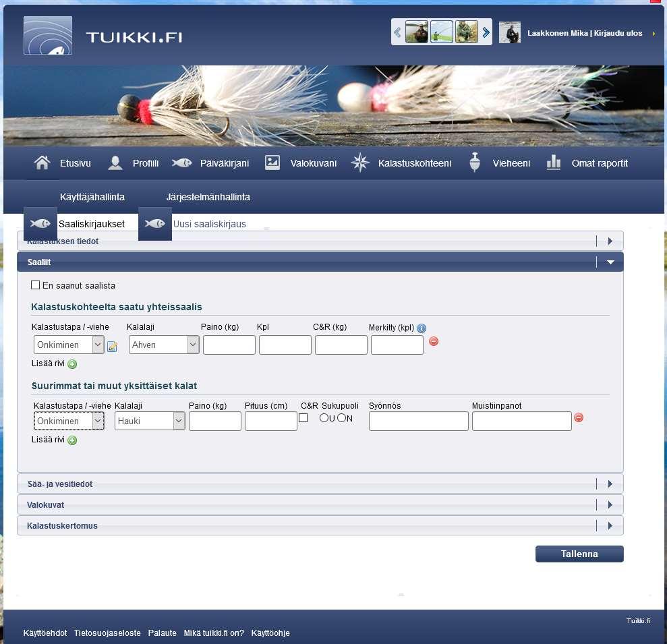Open the Käyttäjähallinta menu item
Viewport: 667px width, 644px height.
click(x=92, y=197)
